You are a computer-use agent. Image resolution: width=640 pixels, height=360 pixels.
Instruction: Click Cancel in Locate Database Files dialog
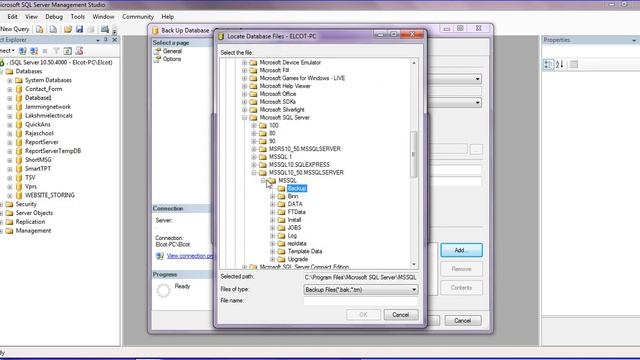[x=400, y=315]
